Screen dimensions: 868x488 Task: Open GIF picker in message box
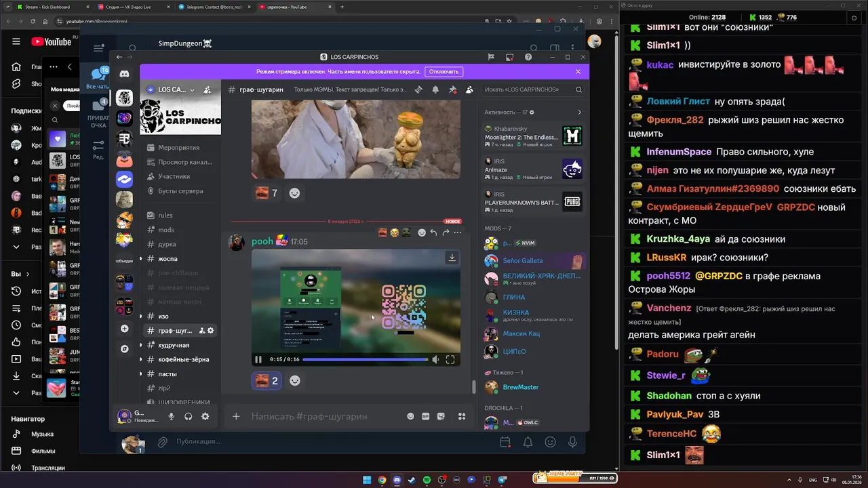pos(426,416)
